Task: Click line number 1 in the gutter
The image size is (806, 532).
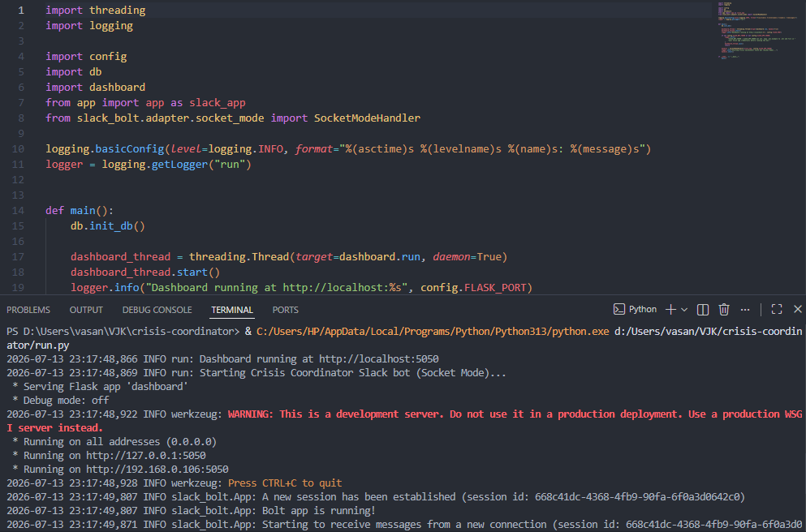Action: (x=21, y=11)
